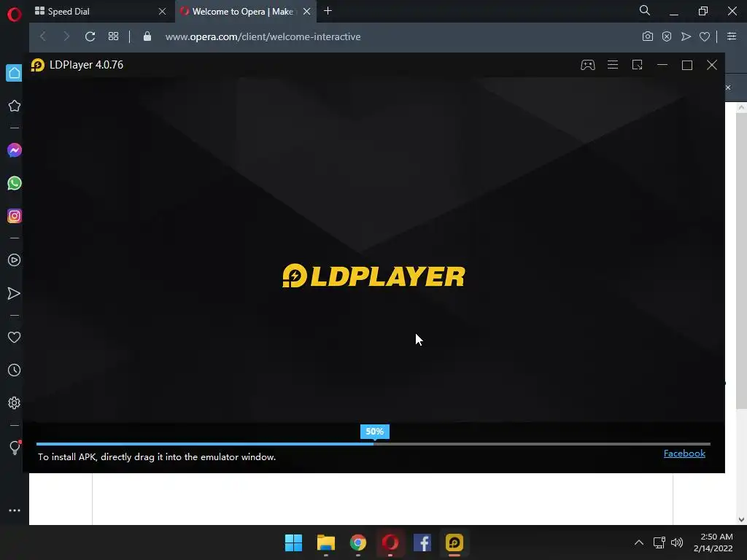Open My Flow in Opera sidebar
Viewport: 747px width, 560px height.
pos(15,293)
